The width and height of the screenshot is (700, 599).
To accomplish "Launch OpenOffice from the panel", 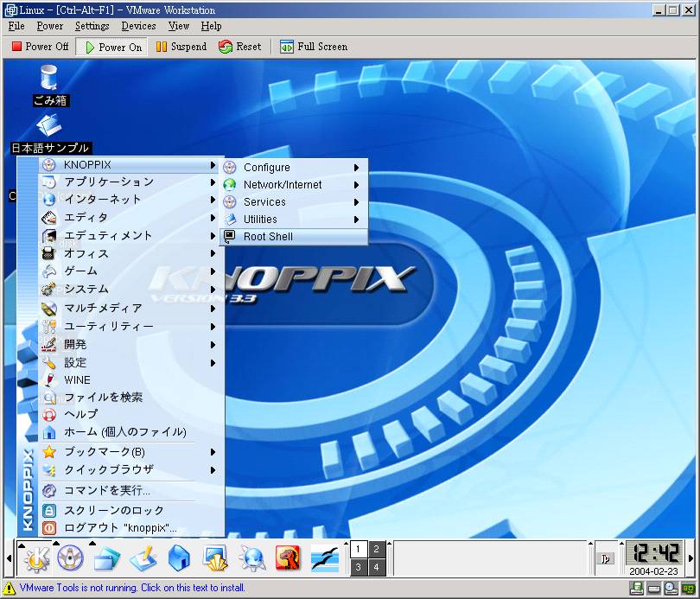I will click(x=325, y=558).
